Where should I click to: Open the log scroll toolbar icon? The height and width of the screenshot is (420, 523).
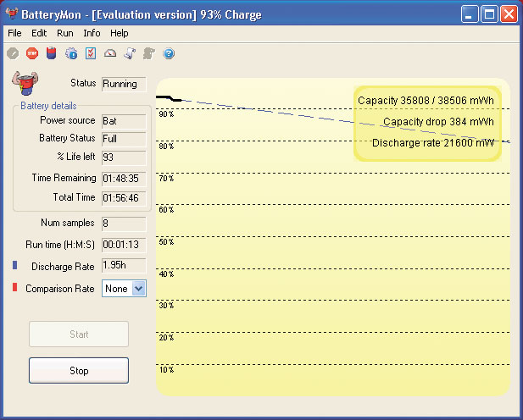click(130, 53)
